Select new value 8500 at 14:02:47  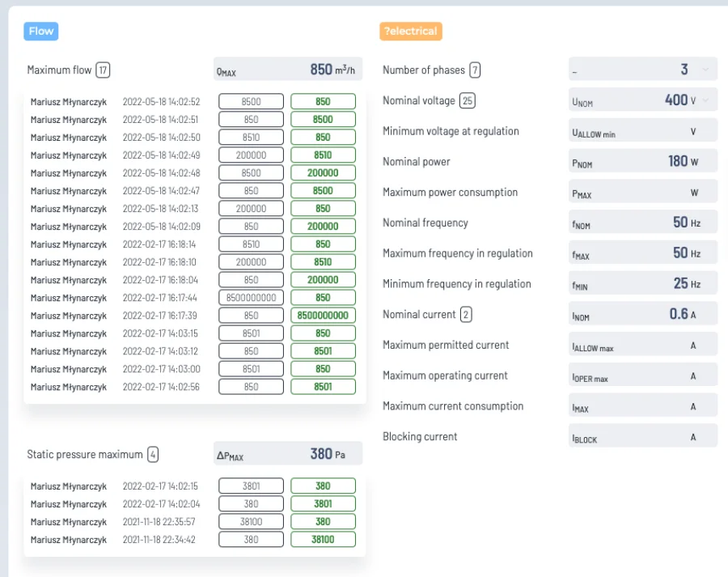(323, 190)
